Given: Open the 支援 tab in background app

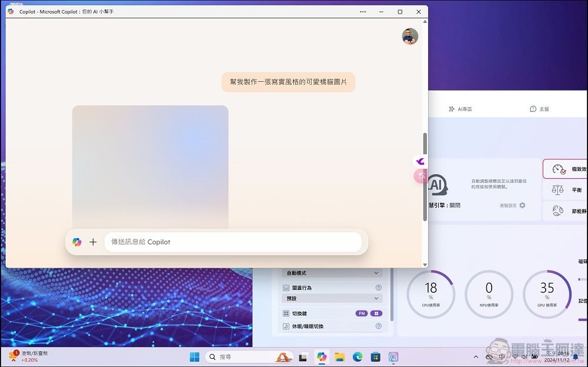Looking at the screenshot, I should click(x=539, y=109).
